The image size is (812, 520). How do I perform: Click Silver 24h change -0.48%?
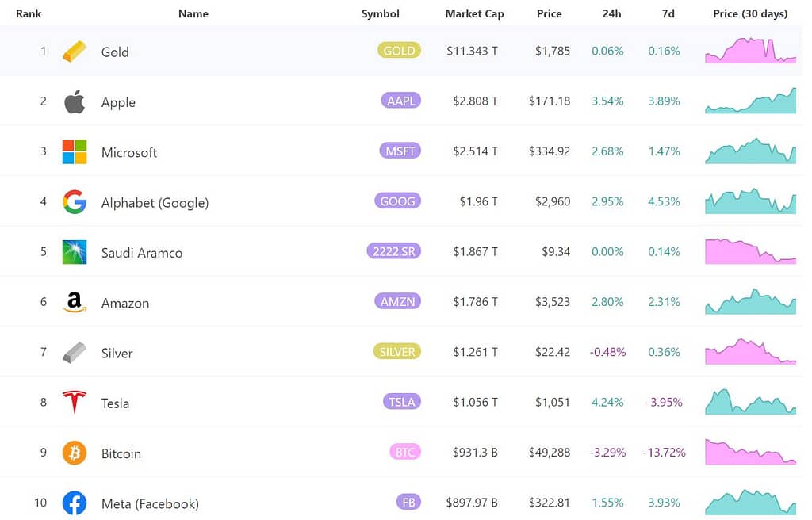point(607,352)
